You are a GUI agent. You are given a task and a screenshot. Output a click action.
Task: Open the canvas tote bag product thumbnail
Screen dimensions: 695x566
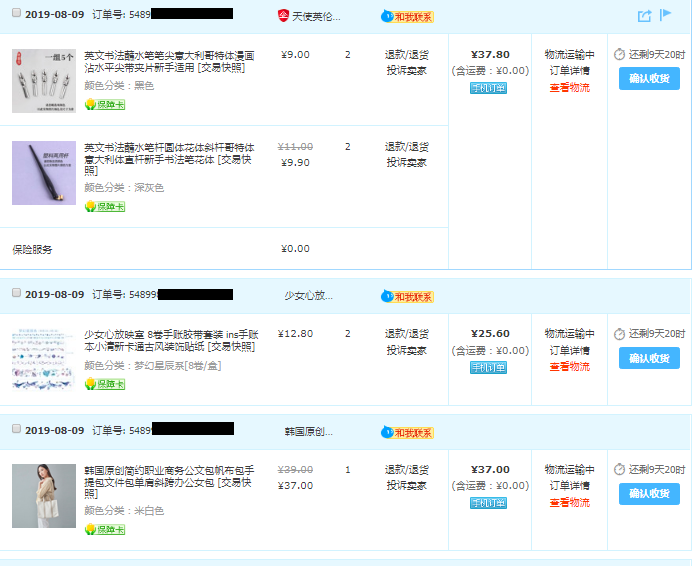point(44,495)
